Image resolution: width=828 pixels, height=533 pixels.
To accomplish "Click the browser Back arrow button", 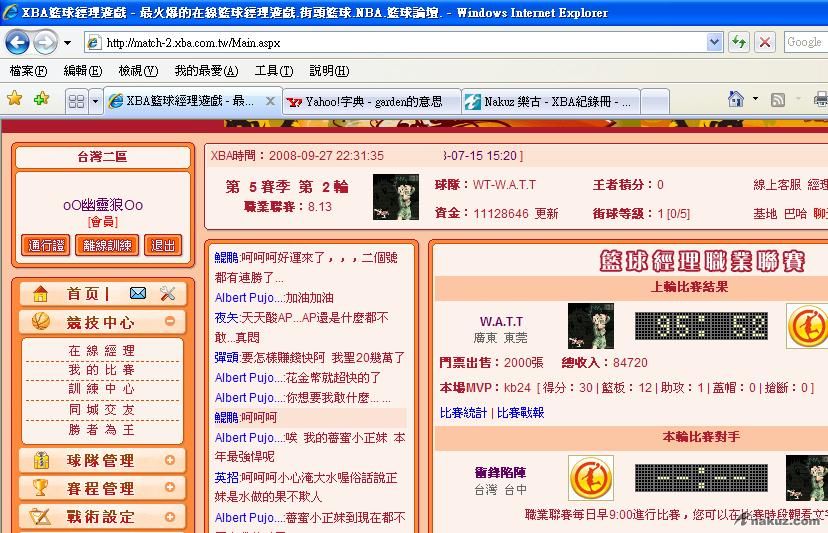I will pyautogui.click(x=17, y=42).
